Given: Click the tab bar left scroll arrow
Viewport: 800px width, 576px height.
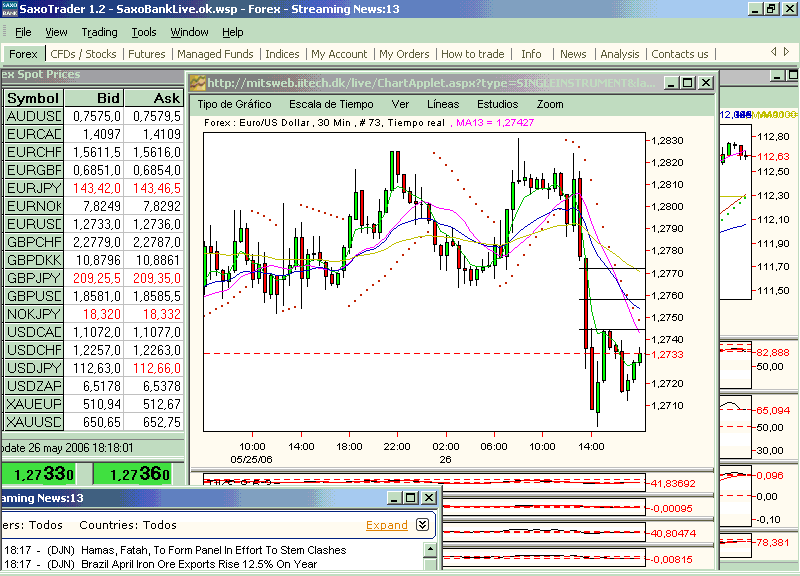Looking at the screenshot, I should 773,52.
